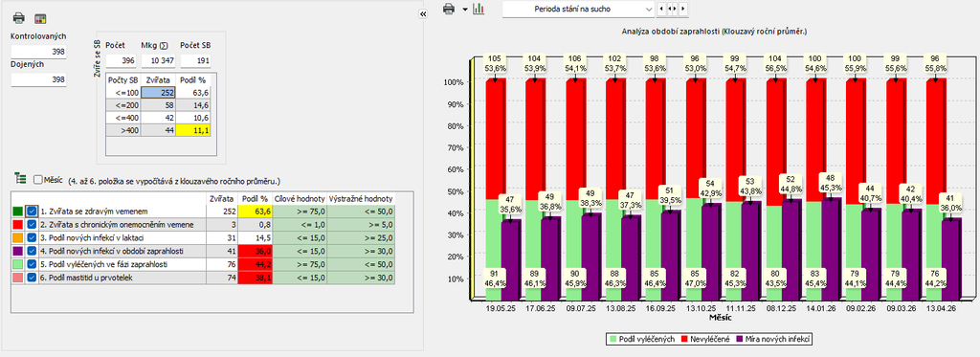The height and width of the screenshot is (357, 980).
Task: Collapse the left panel with the double-chevron
Action: [x=422, y=13]
